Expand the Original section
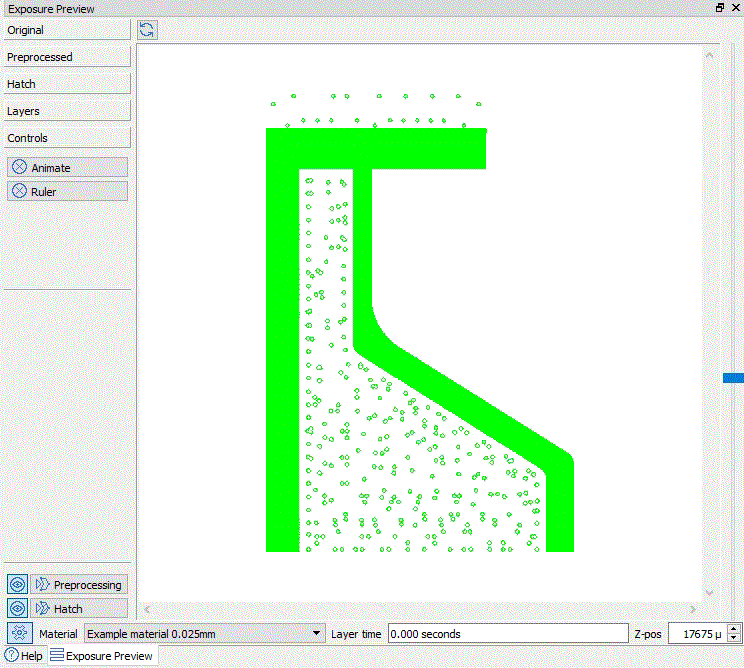 click(x=67, y=30)
